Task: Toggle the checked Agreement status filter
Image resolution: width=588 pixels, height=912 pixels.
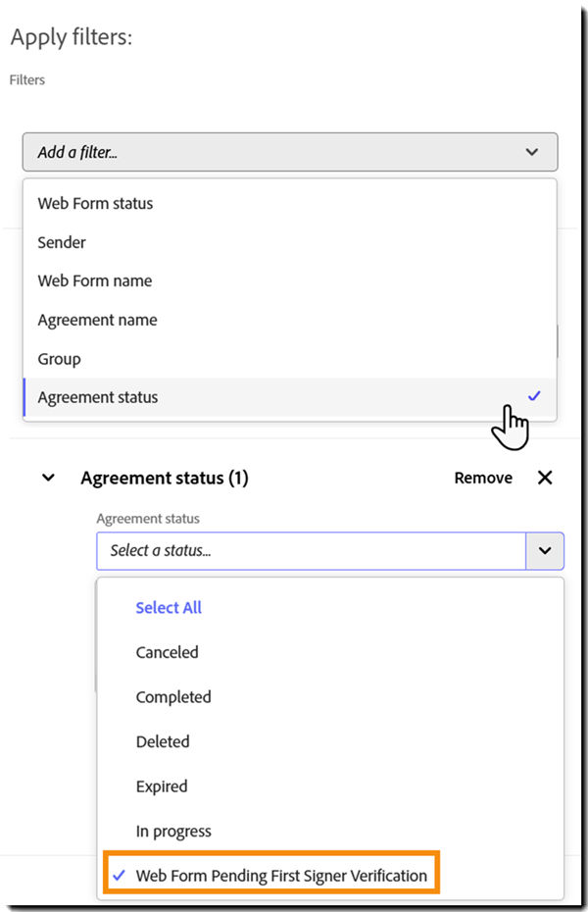Action: [98, 397]
